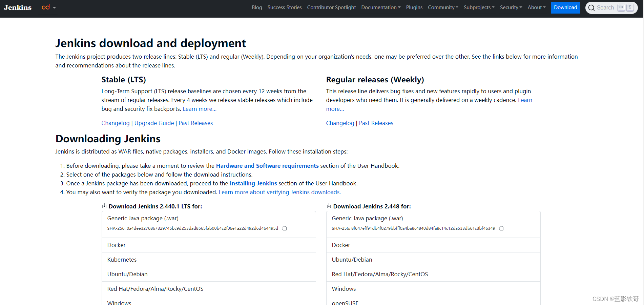View LTS Past Releases
Image resolution: width=644 pixels, height=305 pixels.
196,123
